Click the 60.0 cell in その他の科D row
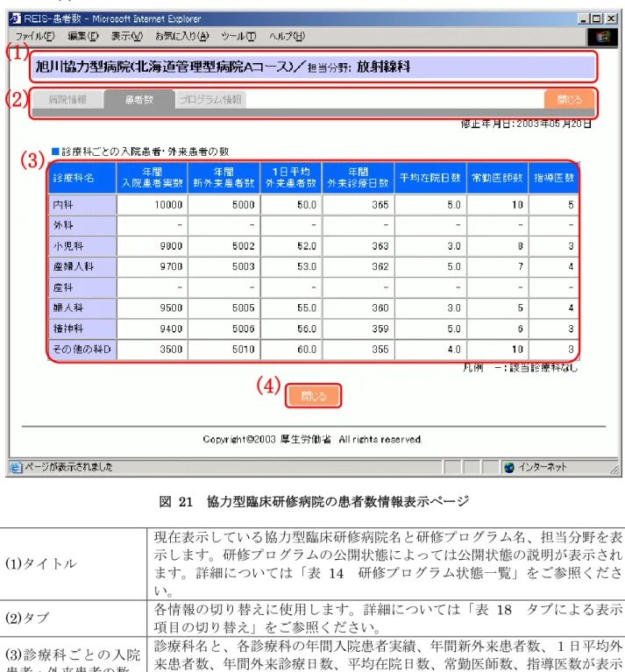The image size is (625, 672). pos(291,350)
